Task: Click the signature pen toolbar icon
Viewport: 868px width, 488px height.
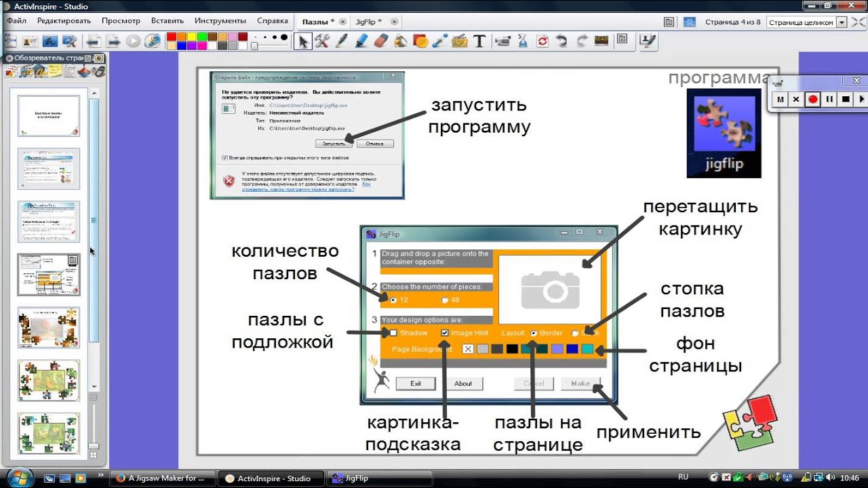Action: (x=648, y=41)
